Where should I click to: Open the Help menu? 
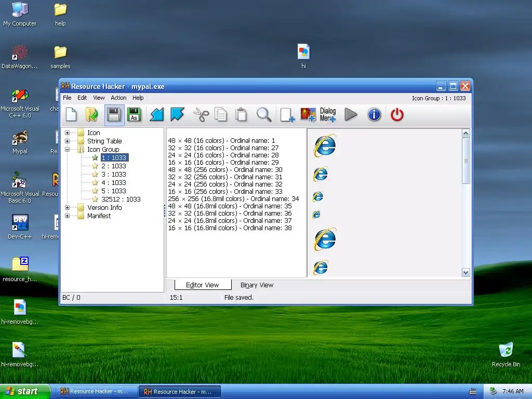point(138,98)
